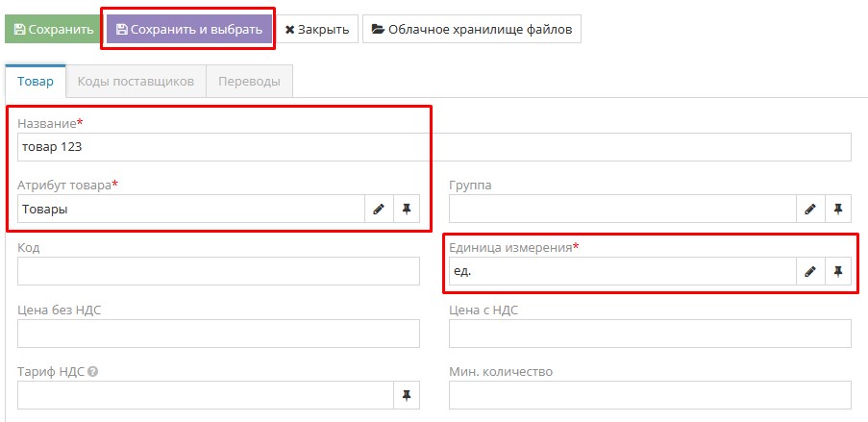
Task: Click into the Код input field
Action: 218,272
